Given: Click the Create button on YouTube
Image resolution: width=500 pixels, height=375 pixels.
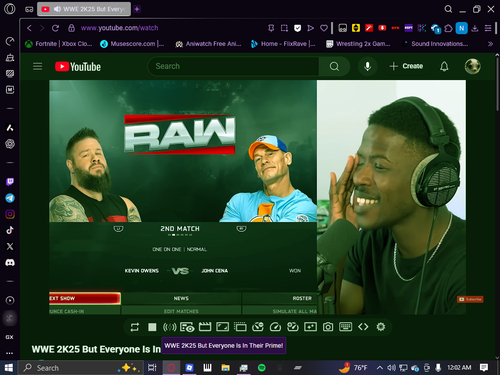Looking at the screenshot, I should [406, 66].
